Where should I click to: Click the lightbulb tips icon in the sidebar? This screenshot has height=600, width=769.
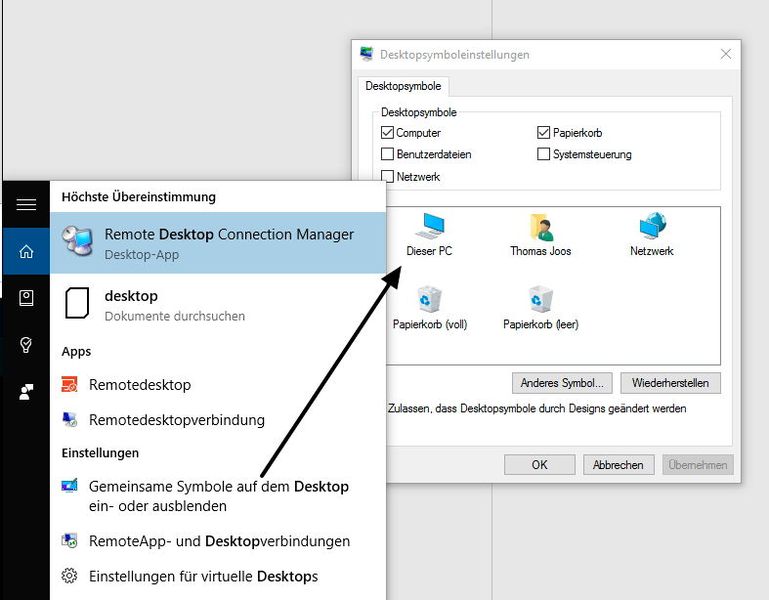(x=26, y=345)
